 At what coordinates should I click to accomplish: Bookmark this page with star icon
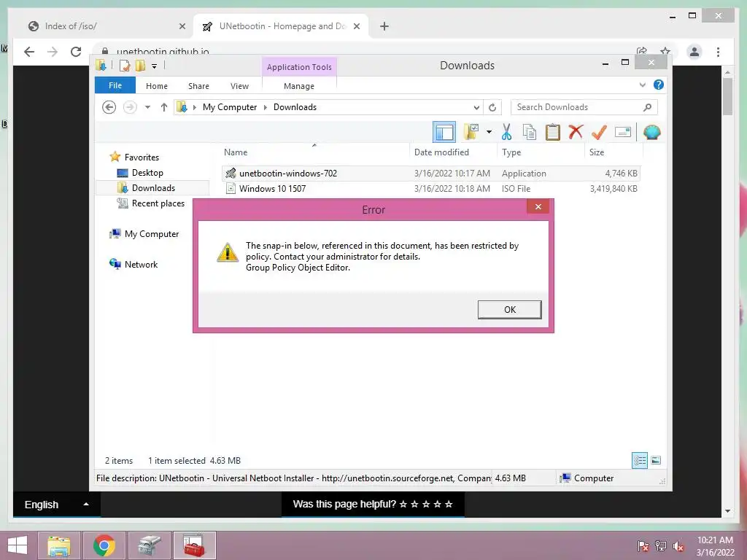click(x=665, y=50)
